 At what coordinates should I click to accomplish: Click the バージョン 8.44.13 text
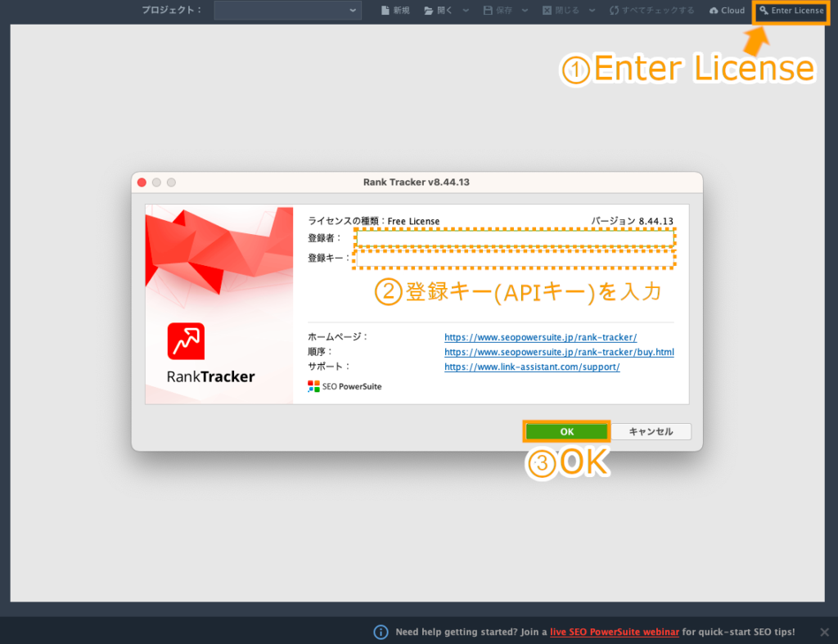(633, 221)
